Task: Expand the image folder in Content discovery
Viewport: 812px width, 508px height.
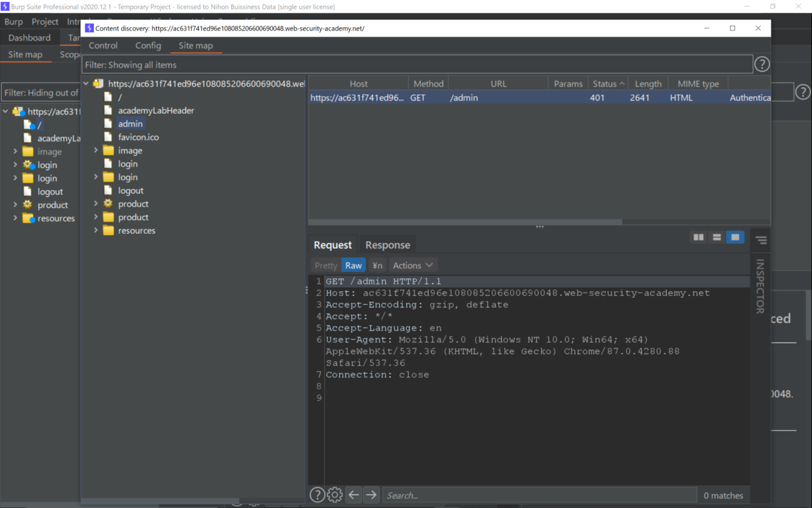Action: (96, 150)
